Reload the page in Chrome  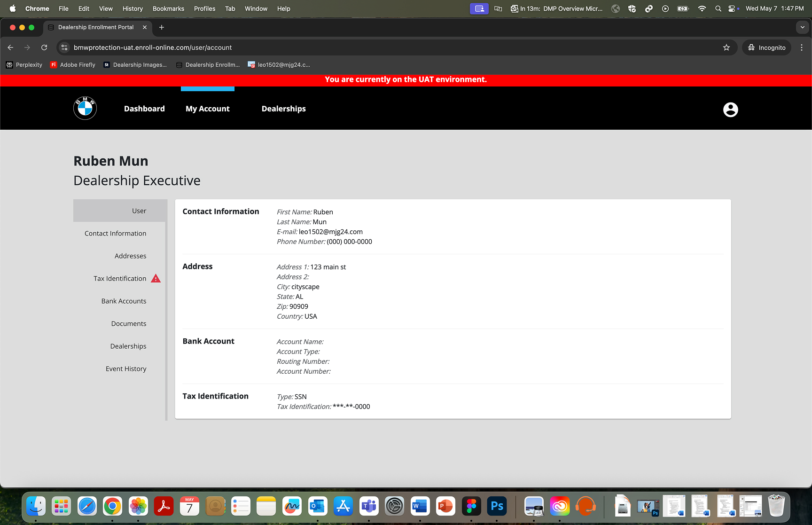44,47
